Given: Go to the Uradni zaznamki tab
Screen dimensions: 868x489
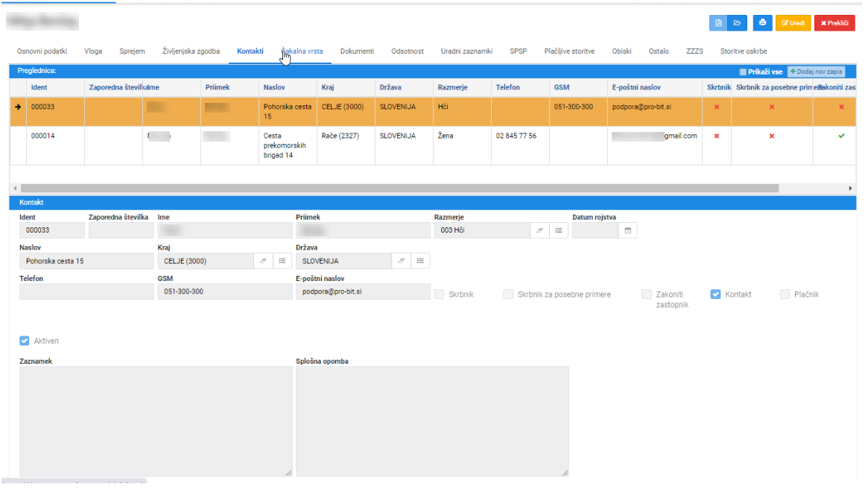Looking at the screenshot, I should [466, 51].
